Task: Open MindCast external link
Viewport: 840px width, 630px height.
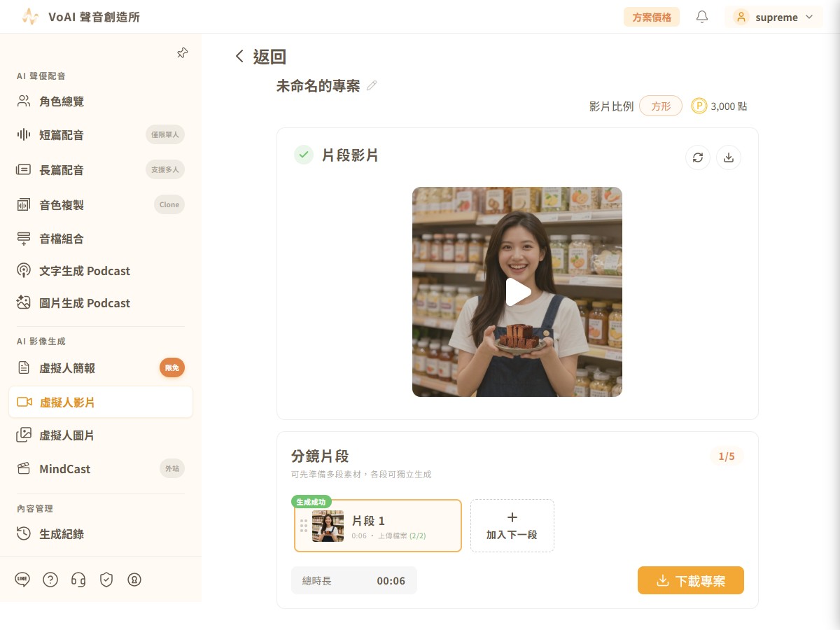Action: point(101,468)
